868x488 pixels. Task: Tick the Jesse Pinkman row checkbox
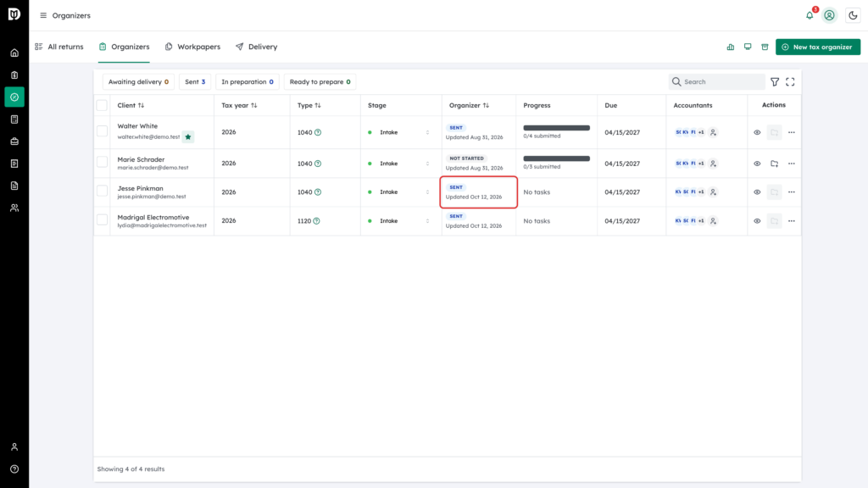coord(102,191)
